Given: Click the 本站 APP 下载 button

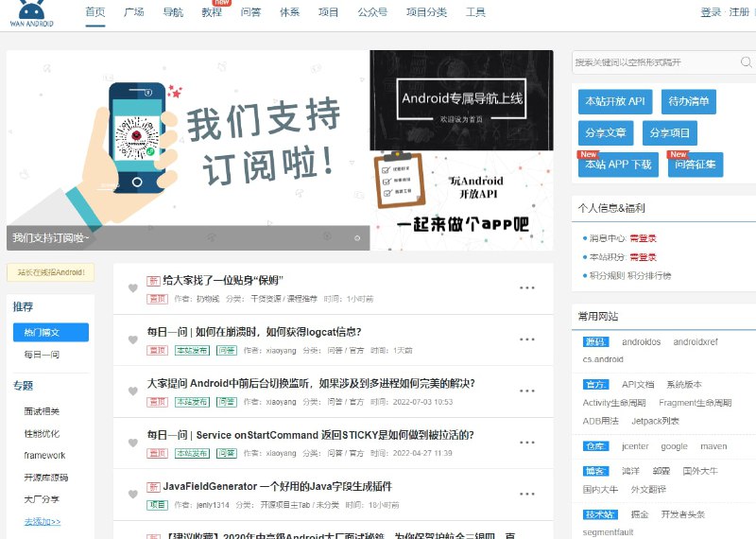Looking at the screenshot, I should [618, 165].
